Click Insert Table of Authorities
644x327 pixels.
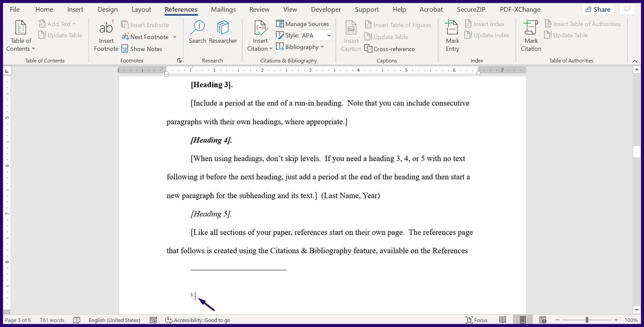coord(582,24)
